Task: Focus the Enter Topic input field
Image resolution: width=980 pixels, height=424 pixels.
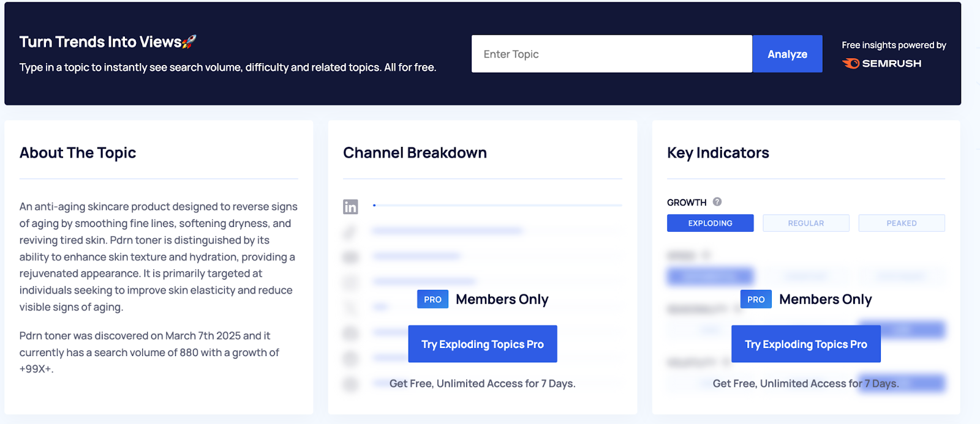Action: point(611,54)
